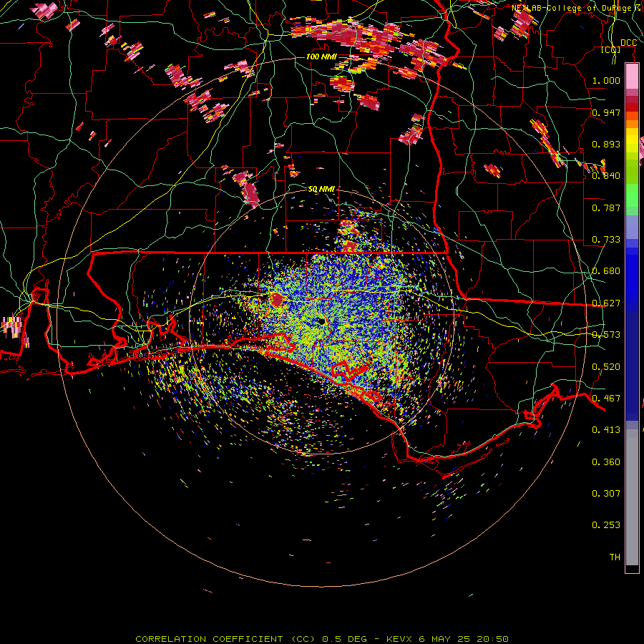Pick the gray segment of the color bar

(632, 497)
